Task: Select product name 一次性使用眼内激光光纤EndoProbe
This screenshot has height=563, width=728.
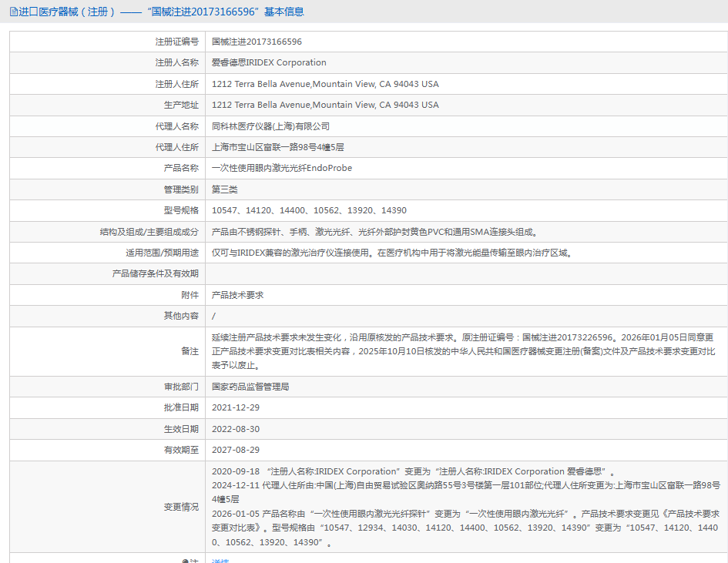Action: pyautogui.click(x=282, y=168)
